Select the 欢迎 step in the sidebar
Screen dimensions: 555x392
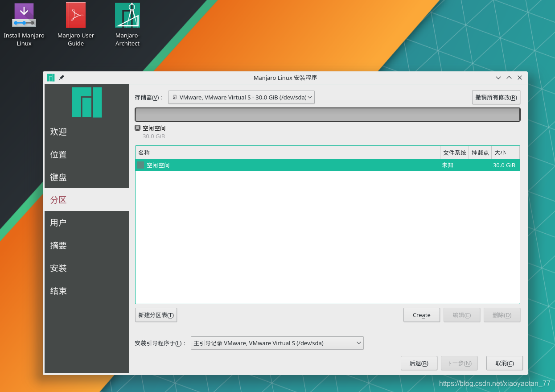[x=87, y=132]
